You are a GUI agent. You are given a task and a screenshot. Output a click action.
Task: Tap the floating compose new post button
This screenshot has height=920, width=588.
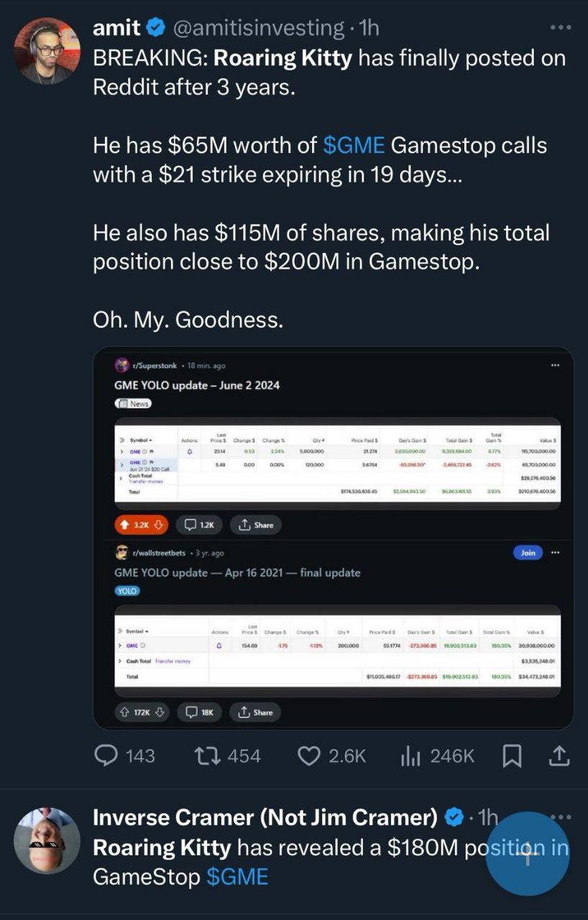click(x=527, y=853)
